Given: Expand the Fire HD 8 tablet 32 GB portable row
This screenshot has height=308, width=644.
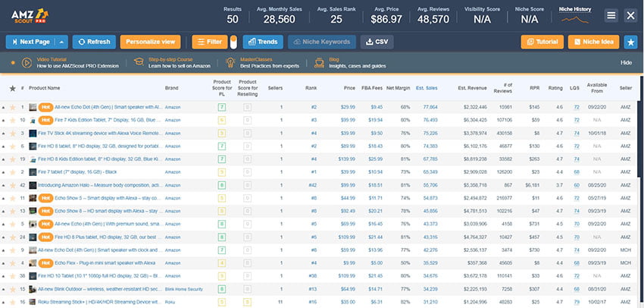Looking at the screenshot, I should point(3,146).
